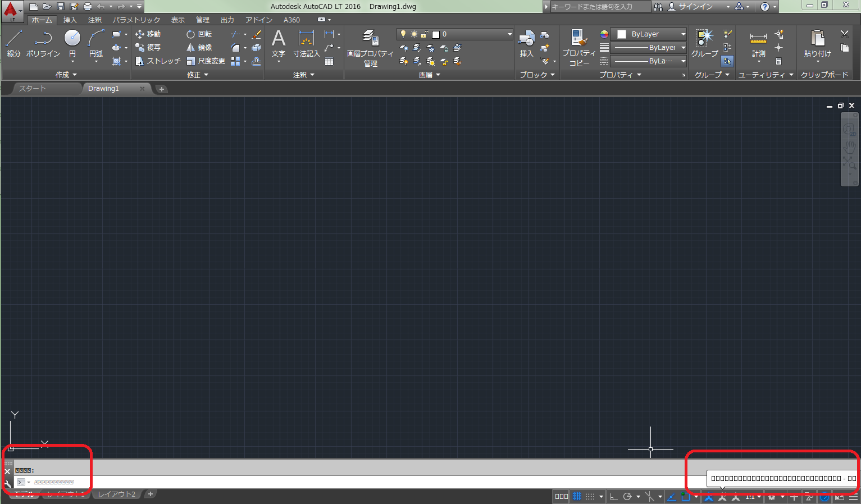Click the layer color swatch next to 0
The image size is (861, 504).
point(436,34)
